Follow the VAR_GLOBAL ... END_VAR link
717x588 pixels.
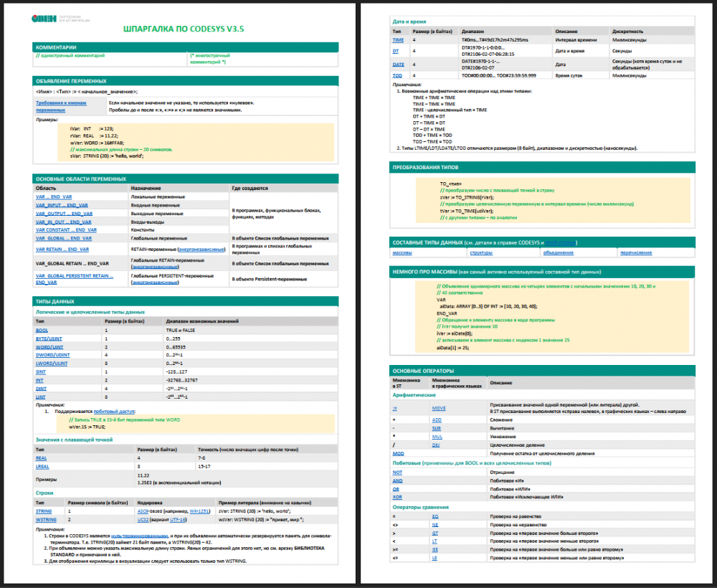[x=64, y=238]
